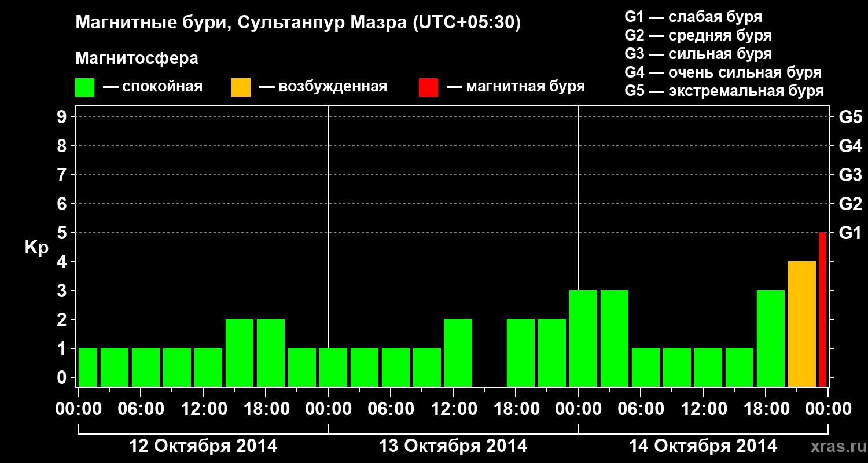The image size is (868, 463).
Task: Click the '— спокойная' legend label
Action: pos(153,87)
